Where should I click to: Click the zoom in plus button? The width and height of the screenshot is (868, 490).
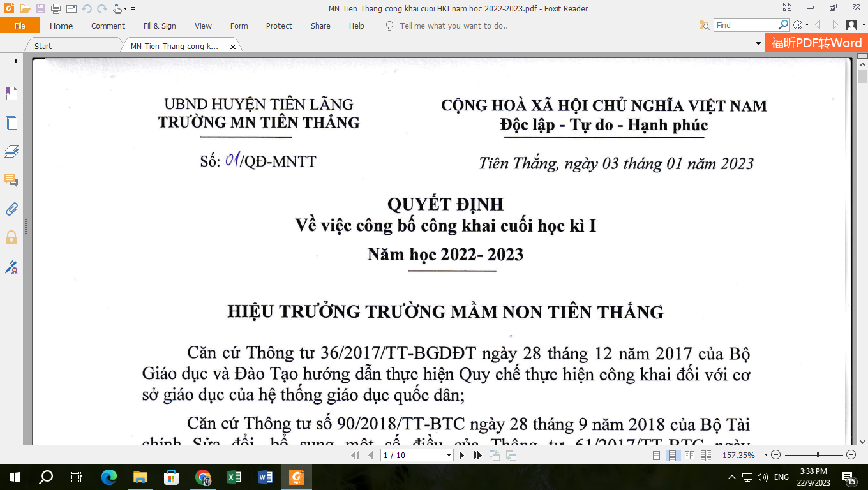[851, 456]
